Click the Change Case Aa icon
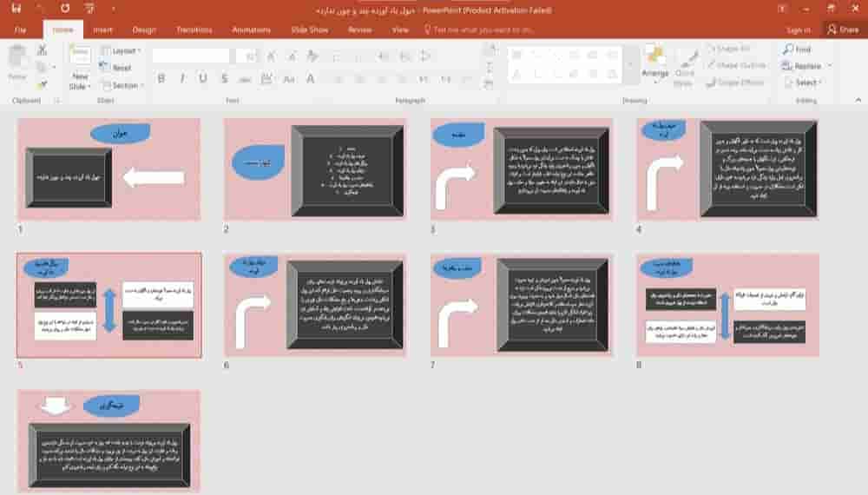This screenshot has width=868, height=495. tap(289, 79)
